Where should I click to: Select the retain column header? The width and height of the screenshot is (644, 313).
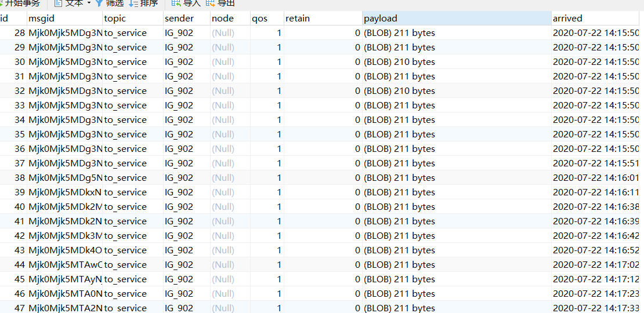323,19
